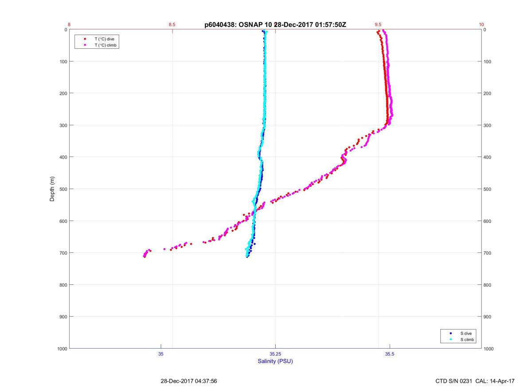Select the 'S dive' legend entry

point(465,333)
